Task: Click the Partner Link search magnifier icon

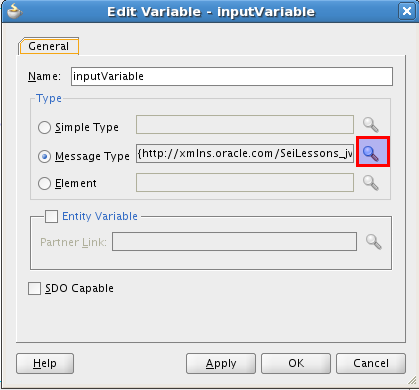Action: pos(374,241)
